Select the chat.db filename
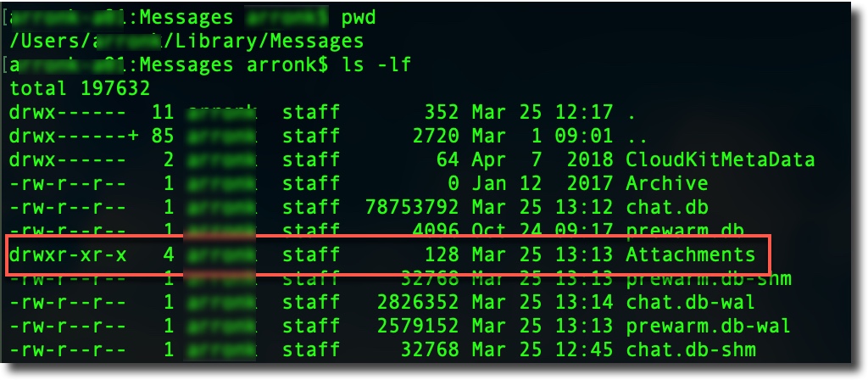 point(667,208)
